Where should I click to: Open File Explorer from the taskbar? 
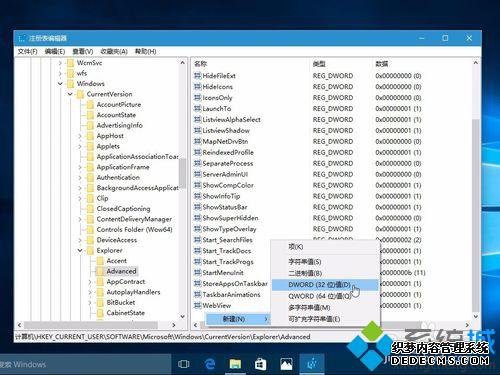[235, 364]
